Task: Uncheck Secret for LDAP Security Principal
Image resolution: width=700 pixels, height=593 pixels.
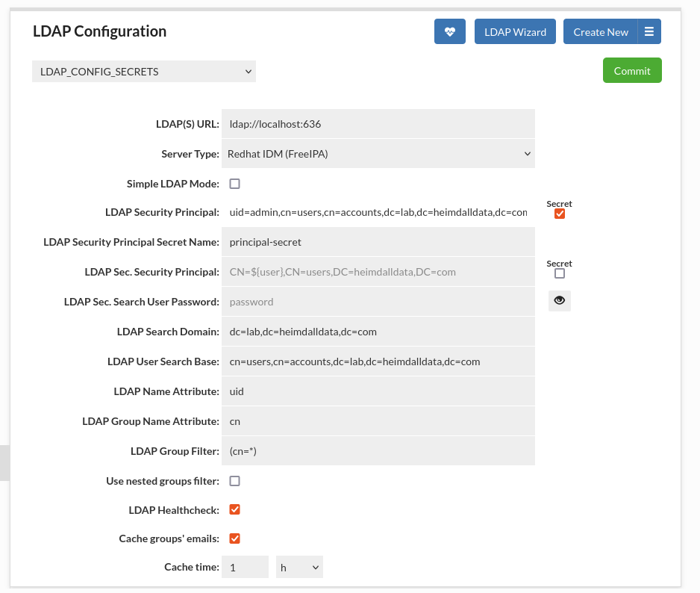Action: [x=560, y=214]
